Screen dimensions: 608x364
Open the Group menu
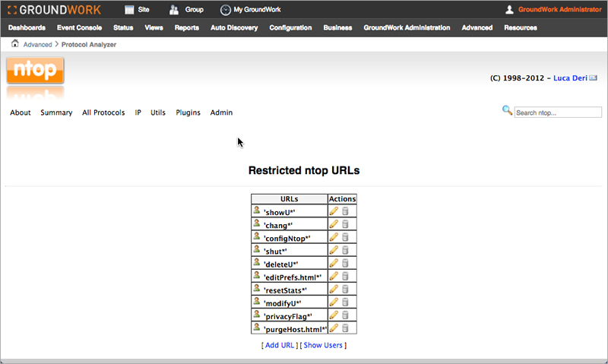pyautogui.click(x=186, y=10)
